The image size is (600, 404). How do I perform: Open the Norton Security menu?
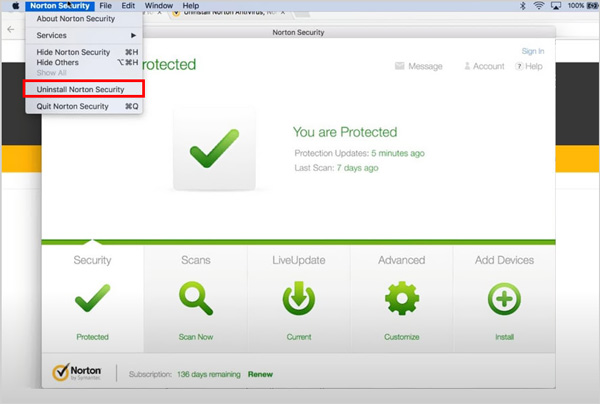(60, 6)
